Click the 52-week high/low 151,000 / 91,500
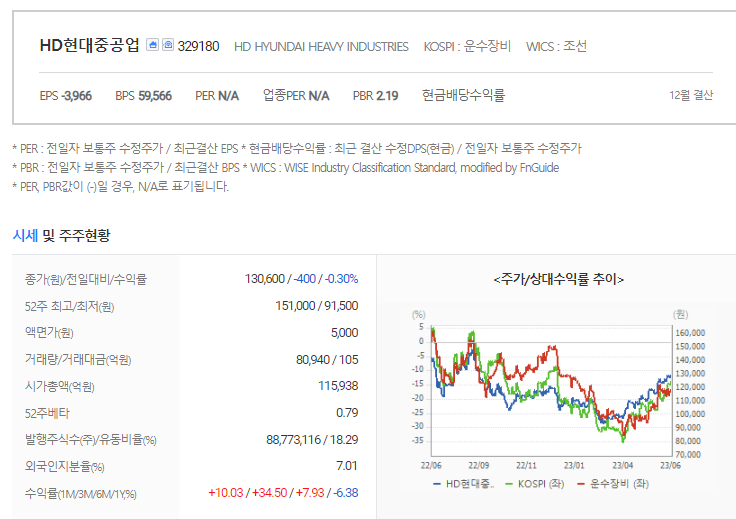The height and width of the screenshot is (519, 736). [317, 305]
